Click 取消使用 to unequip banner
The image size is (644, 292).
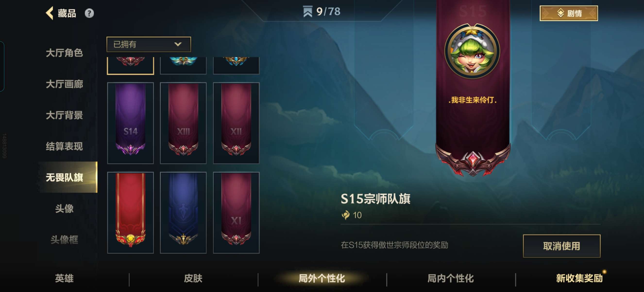tap(561, 246)
